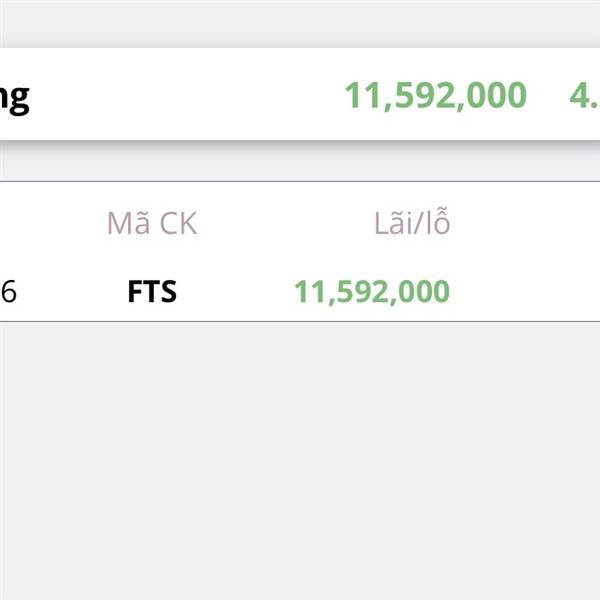Sort by the Mã CK column header

click(152, 223)
